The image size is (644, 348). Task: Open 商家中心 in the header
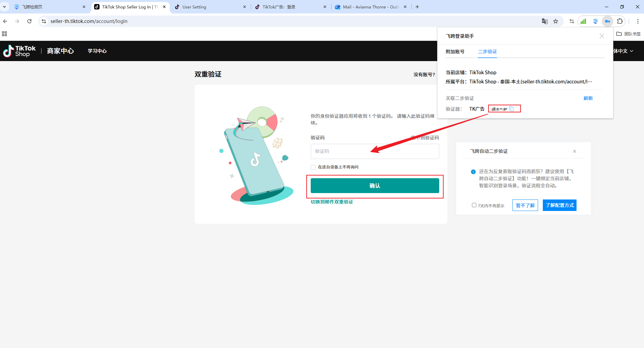pos(60,51)
